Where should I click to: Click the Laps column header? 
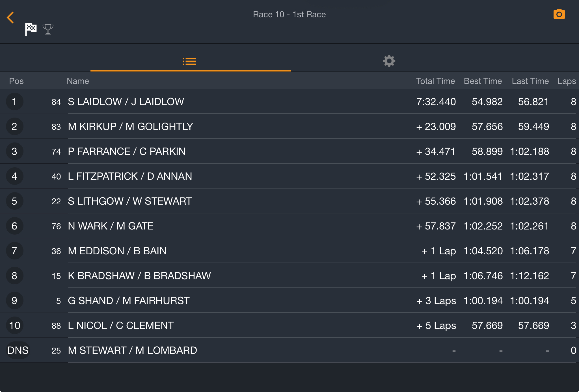pyautogui.click(x=567, y=81)
